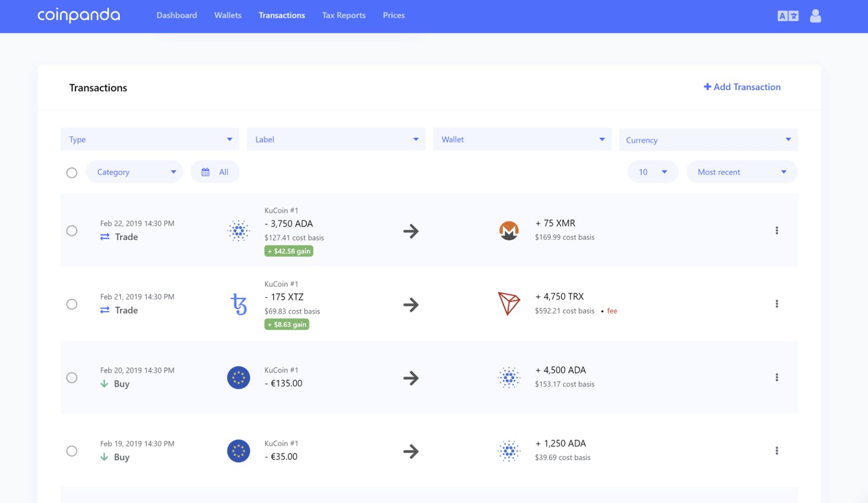Click the + $8.63 gain badge
The height and width of the screenshot is (503, 868).
[x=286, y=324]
